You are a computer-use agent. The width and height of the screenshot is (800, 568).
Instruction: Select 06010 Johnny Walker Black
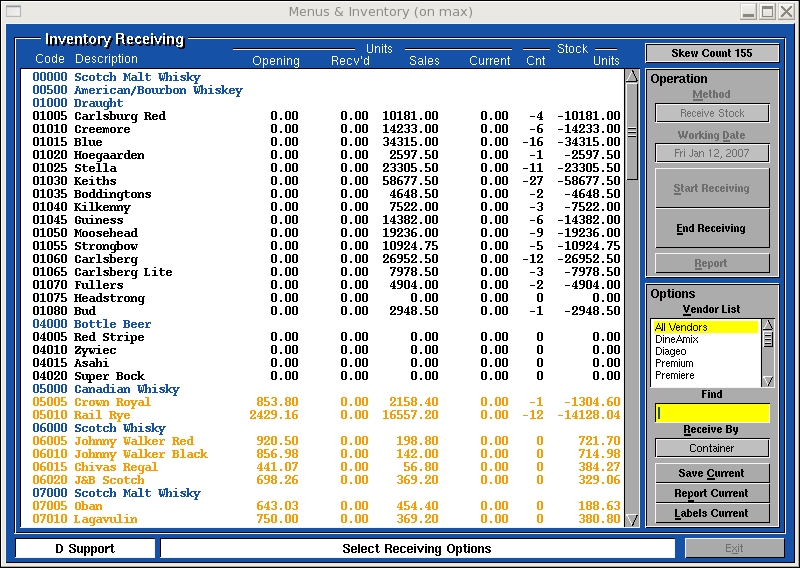[x=322, y=455]
